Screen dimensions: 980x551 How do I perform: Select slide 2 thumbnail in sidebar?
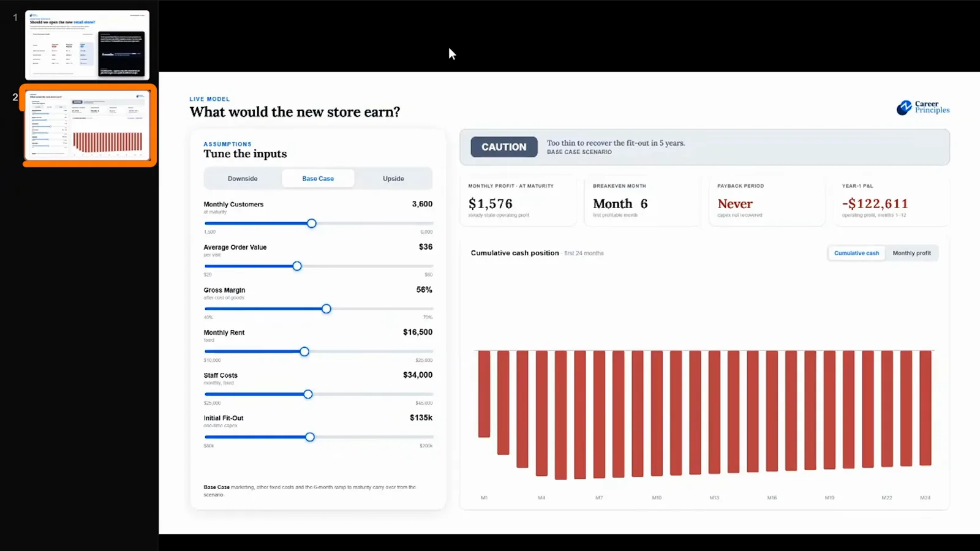pos(88,125)
